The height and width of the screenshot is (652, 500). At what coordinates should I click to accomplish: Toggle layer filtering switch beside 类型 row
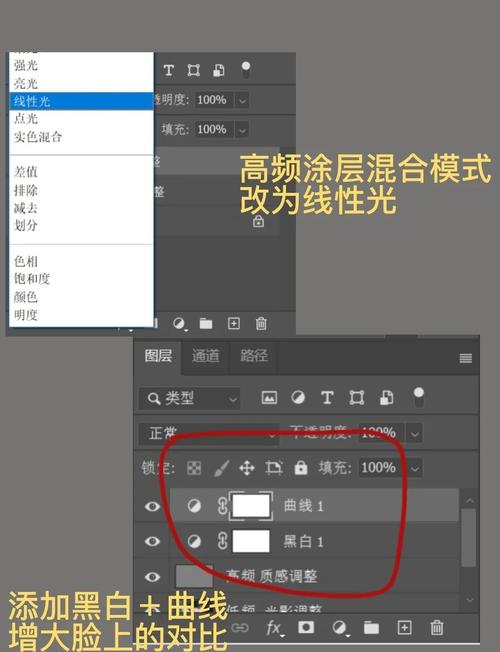pos(419,397)
